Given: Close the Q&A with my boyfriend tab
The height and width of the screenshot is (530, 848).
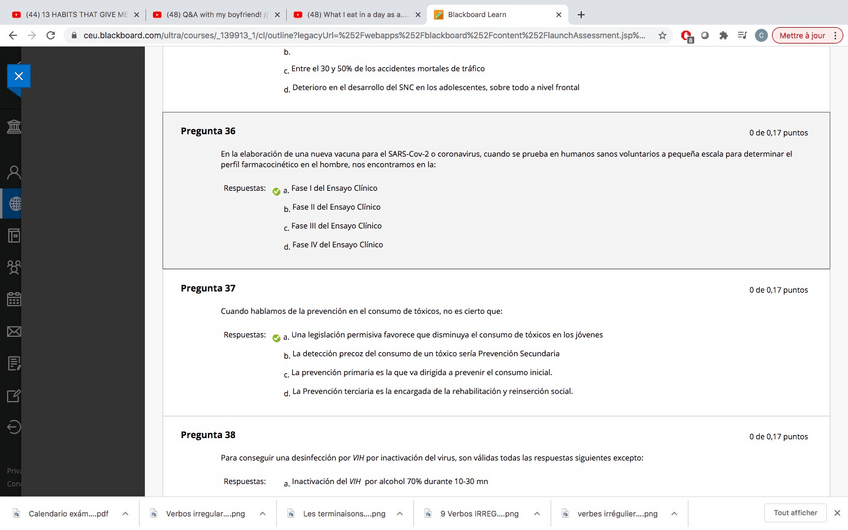Looking at the screenshot, I should coord(277,15).
